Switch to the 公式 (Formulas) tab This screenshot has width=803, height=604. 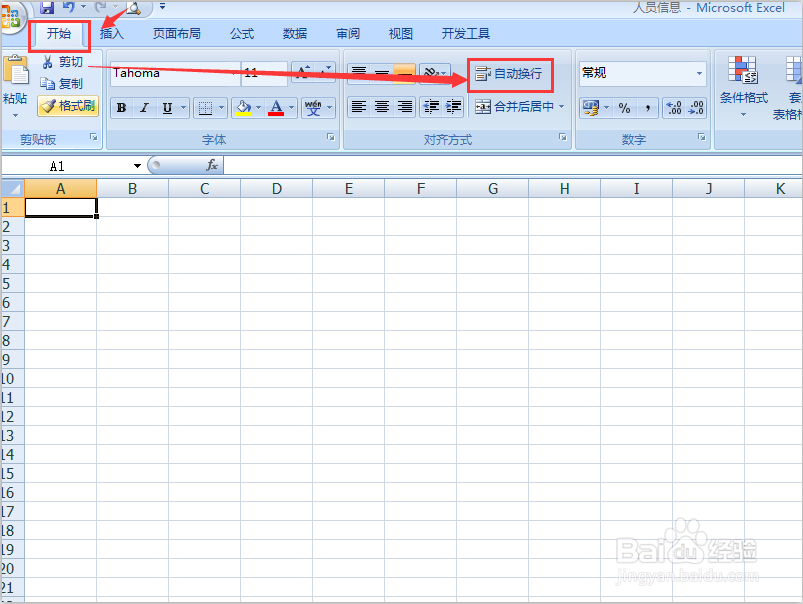coord(242,34)
